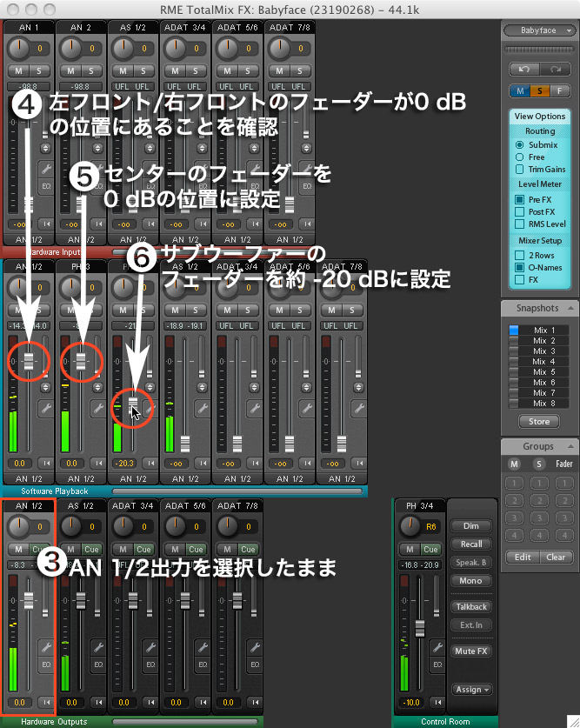The image size is (580, 728).
Task: Select the Free routing radio button
Action: pos(519,157)
